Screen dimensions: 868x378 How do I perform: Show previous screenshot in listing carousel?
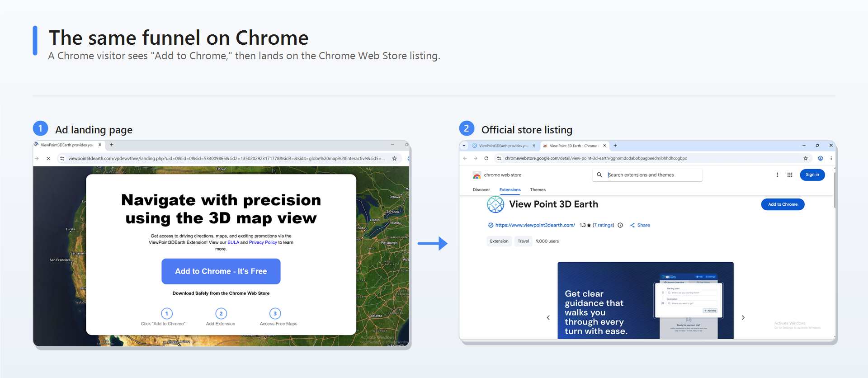pyautogui.click(x=548, y=318)
